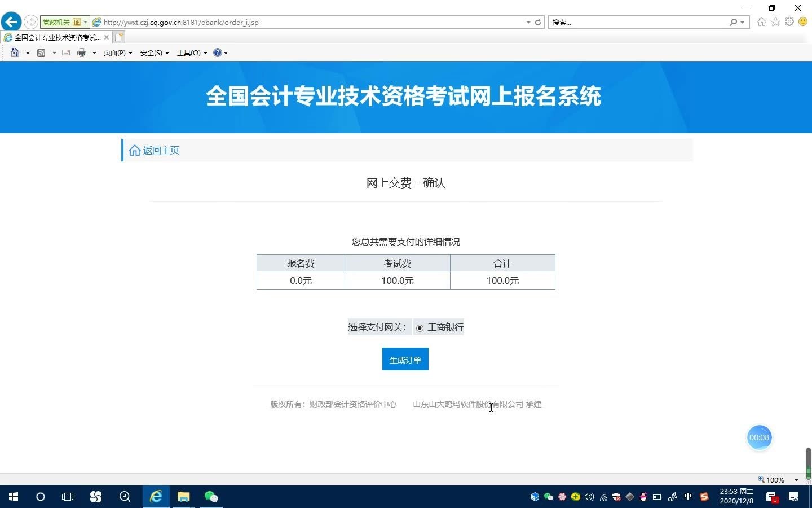Click the 报名费 column header
812x508 pixels.
point(301,263)
